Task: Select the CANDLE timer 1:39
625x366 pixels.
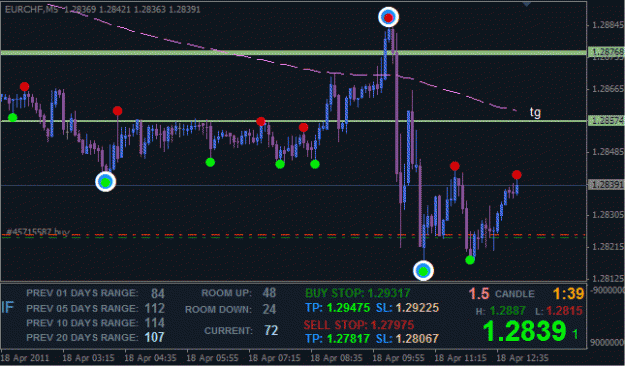Action: pos(569,294)
